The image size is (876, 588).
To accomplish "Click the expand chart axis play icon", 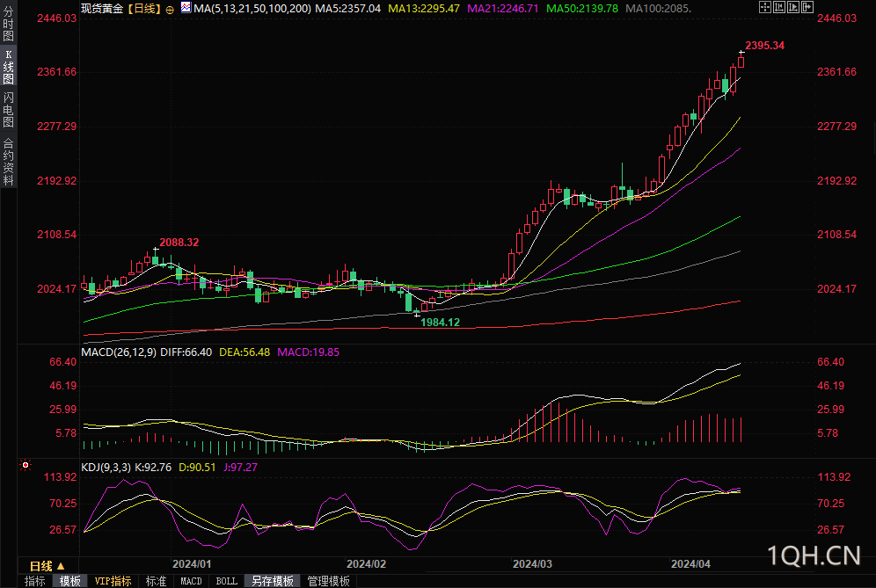I will 793,7.
